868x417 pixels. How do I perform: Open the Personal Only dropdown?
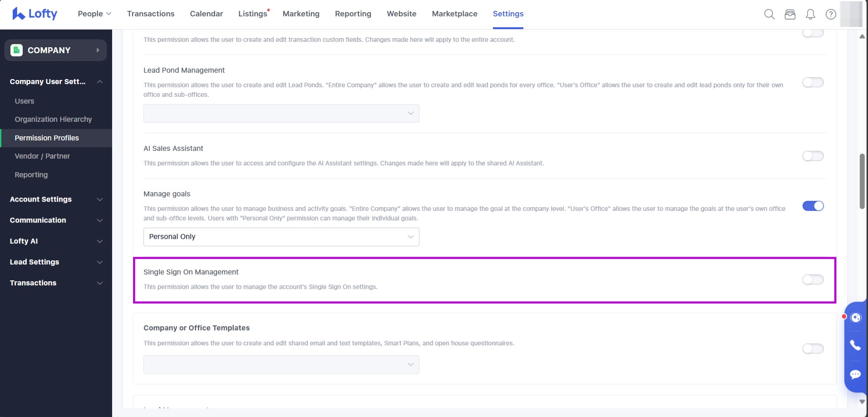coord(281,237)
